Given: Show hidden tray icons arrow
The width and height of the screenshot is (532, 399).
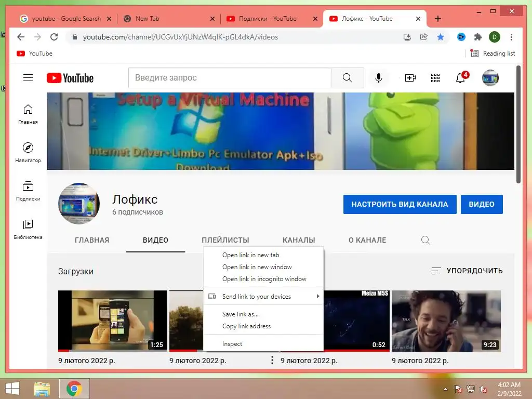Looking at the screenshot, I should tap(445, 389).
